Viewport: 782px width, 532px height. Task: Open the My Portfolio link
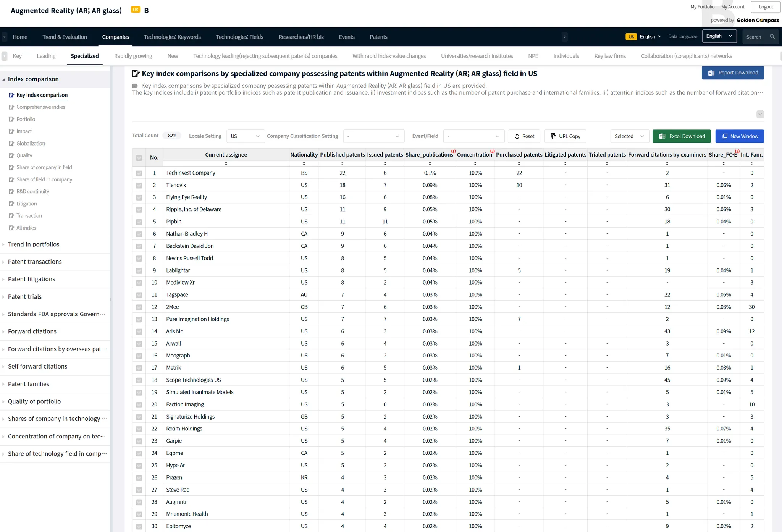click(x=702, y=7)
